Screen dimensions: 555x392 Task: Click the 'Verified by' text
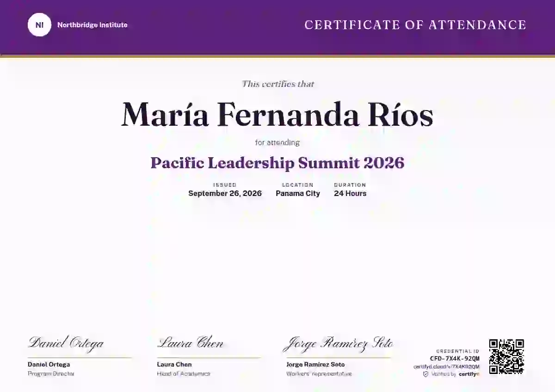(444, 374)
